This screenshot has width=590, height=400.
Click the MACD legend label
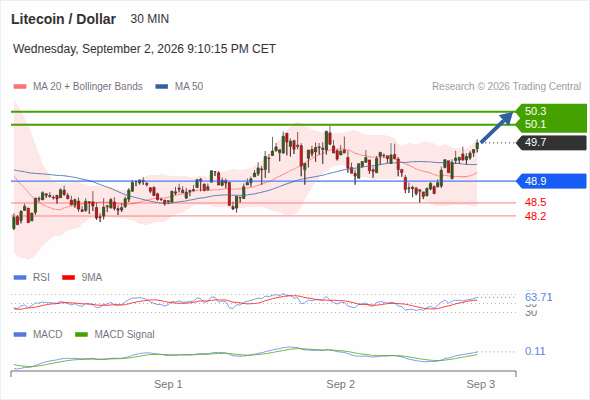point(47,334)
